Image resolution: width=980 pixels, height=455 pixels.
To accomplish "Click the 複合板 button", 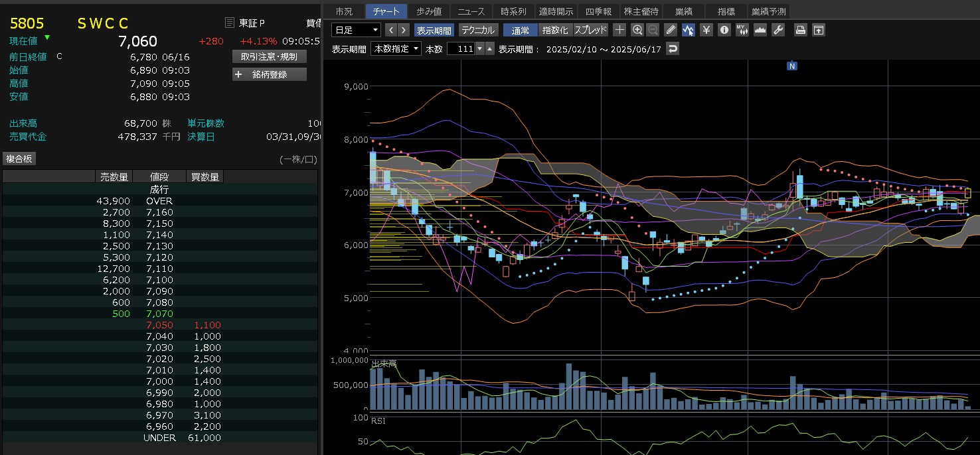I will [19, 159].
